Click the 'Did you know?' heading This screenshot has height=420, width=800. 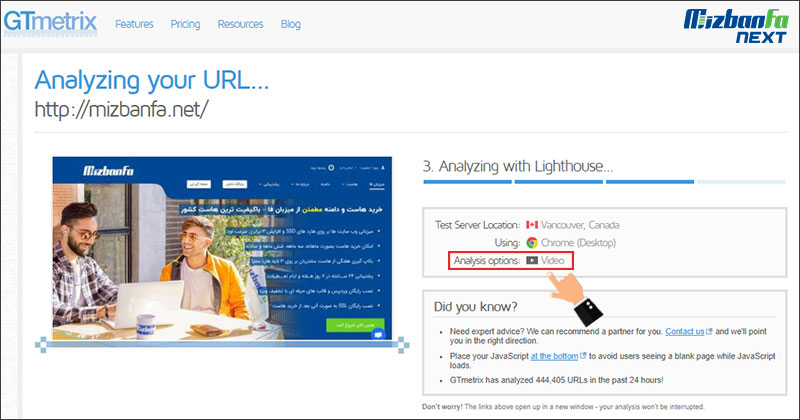point(476,307)
